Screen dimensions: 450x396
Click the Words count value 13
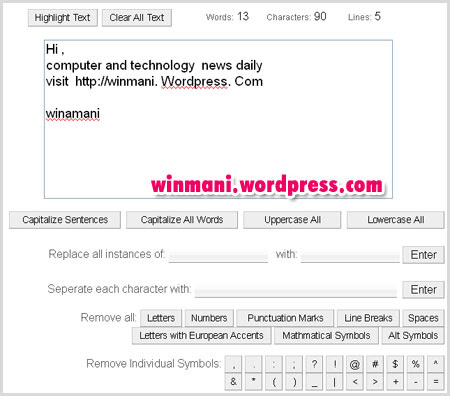coord(243,16)
